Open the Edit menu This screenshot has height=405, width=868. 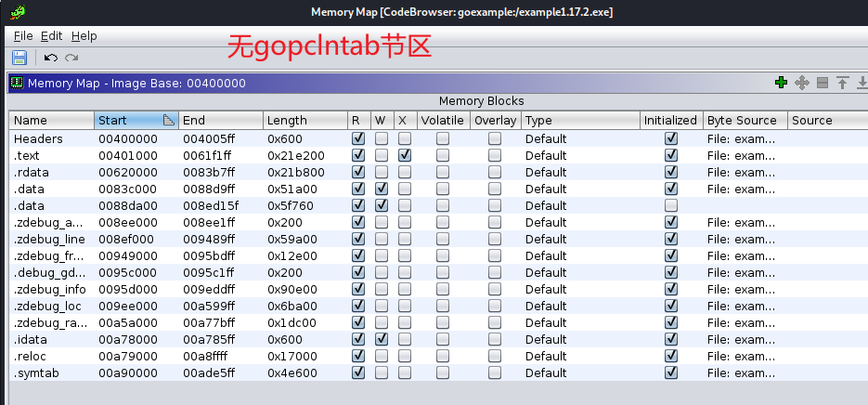coord(51,35)
